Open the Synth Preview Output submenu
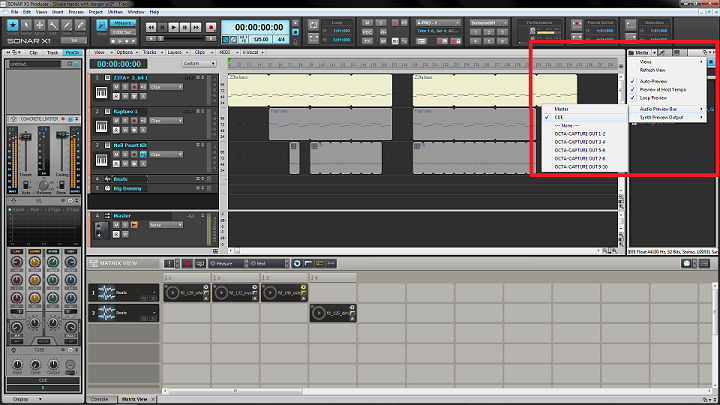 pyautogui.click(x=667, y=117)
